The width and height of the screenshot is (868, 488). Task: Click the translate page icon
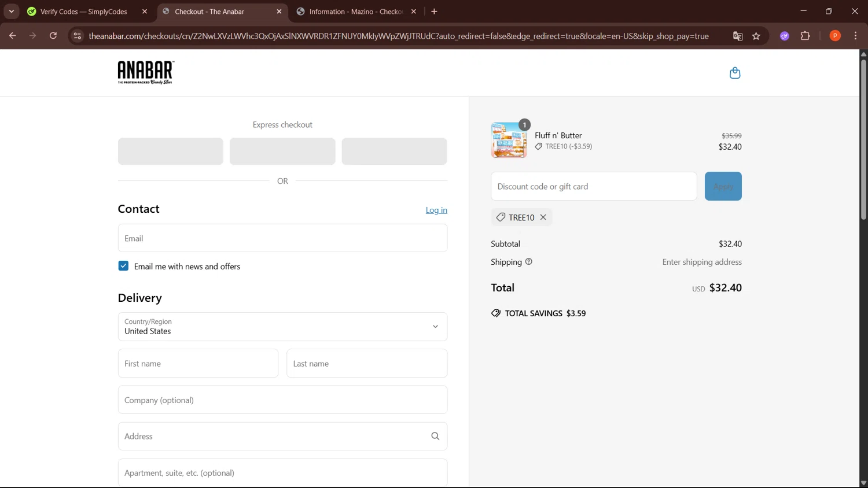pyautogui.click(x=738, y=36)
